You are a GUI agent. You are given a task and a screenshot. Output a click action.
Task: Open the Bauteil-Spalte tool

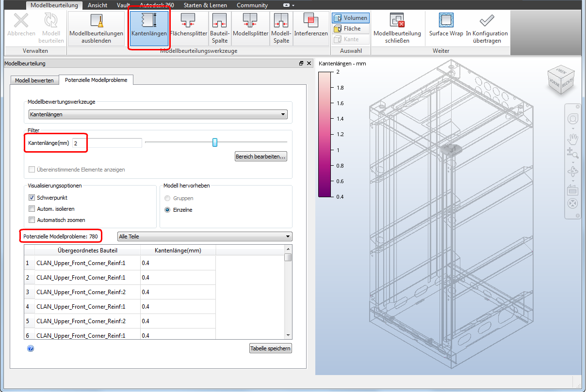point(220,29)
